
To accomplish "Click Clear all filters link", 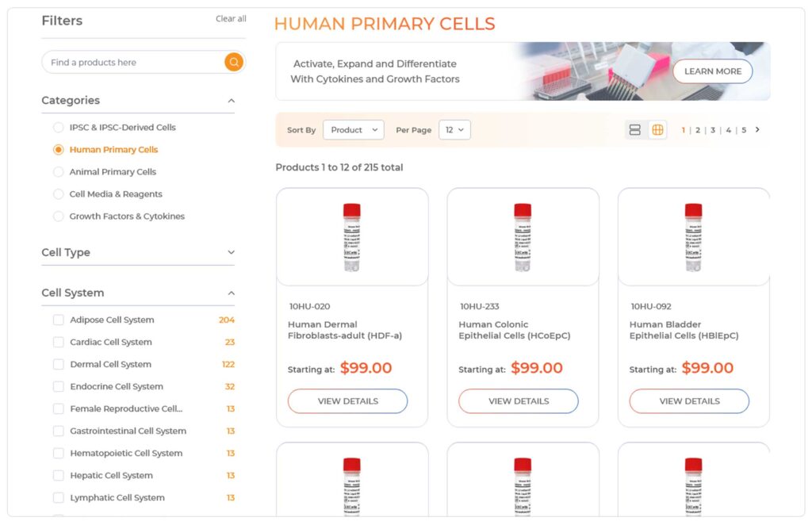I will [231, 19].
